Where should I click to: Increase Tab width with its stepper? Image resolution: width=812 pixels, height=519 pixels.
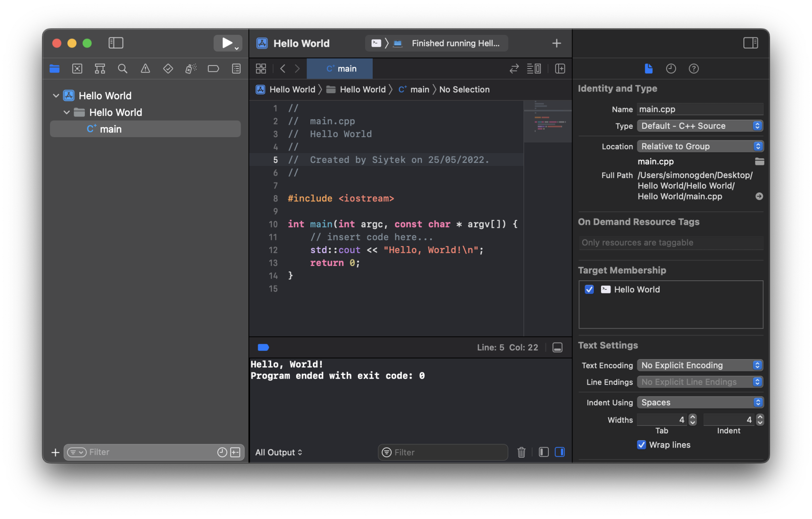[692, 417]
